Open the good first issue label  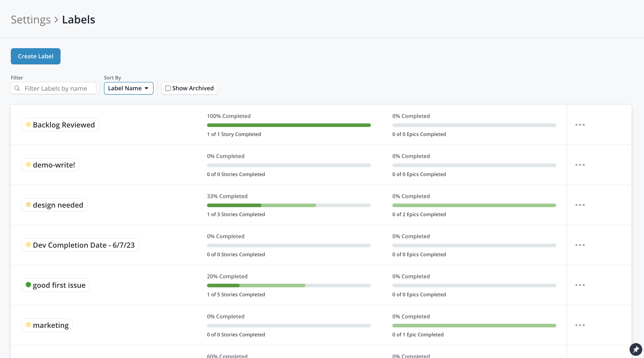click(56, 285)
